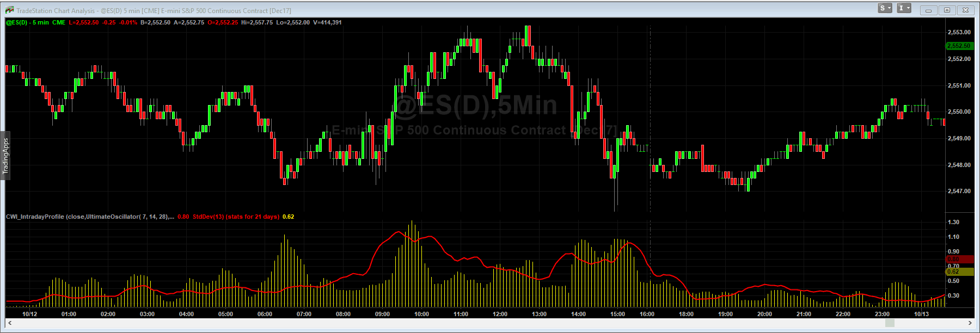The image size is (980, 333).
Task: Click the -0.01% percent change readout
Action: (x=128, y=22)
